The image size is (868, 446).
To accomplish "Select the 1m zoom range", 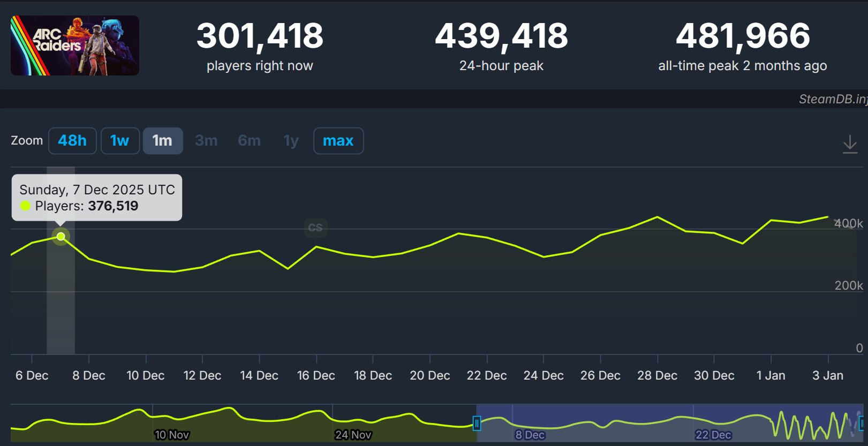I will (163, 141).
